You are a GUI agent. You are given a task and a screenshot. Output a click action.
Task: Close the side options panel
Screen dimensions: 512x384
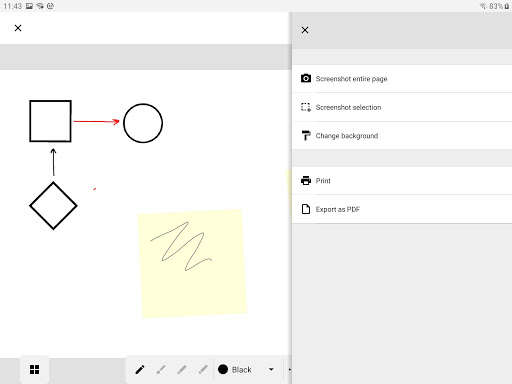305,30
